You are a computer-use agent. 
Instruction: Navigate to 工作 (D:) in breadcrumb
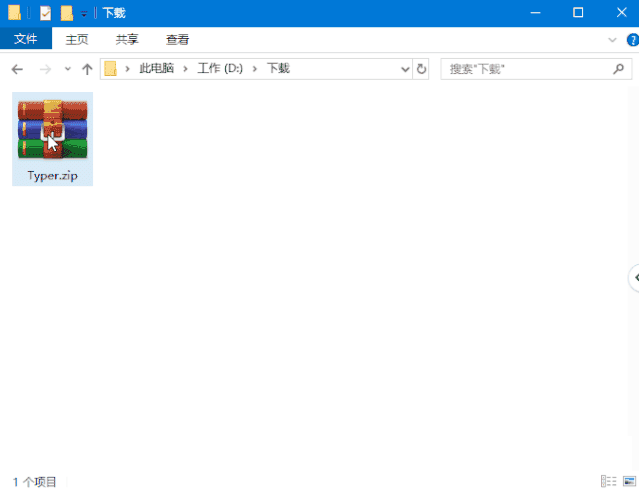point(220,68)
